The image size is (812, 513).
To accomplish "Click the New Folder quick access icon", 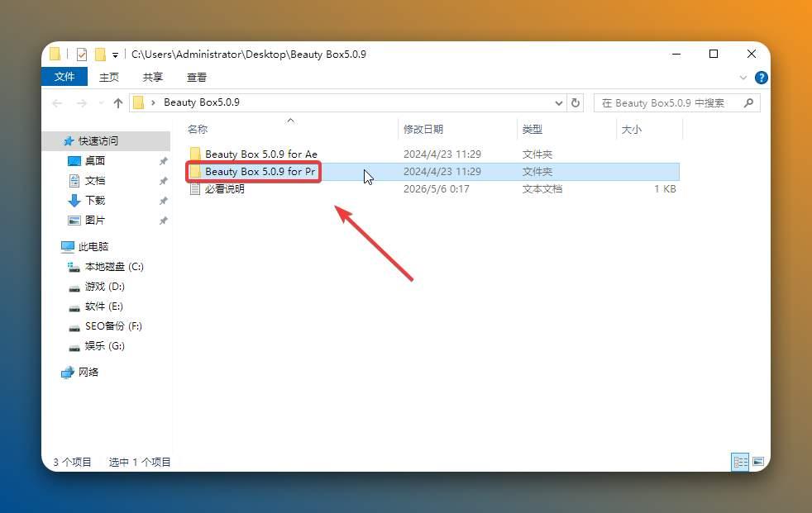I will 100,55.
